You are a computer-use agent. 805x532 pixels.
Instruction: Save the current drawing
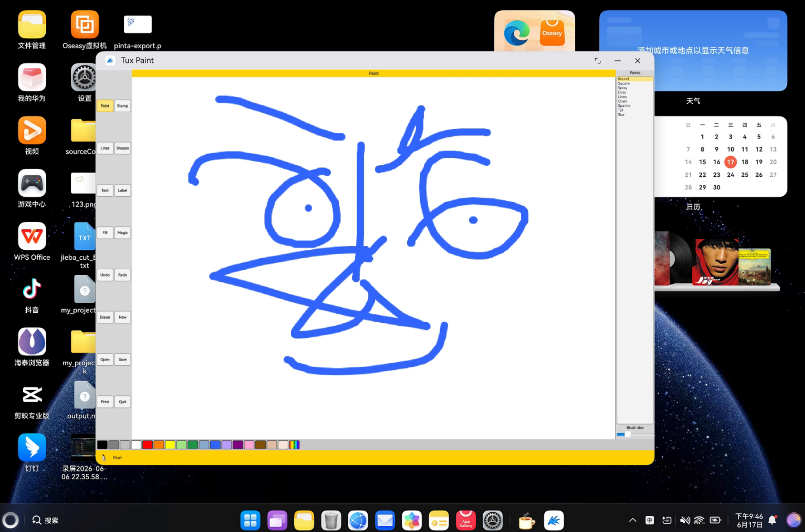[x=122, y=359]
